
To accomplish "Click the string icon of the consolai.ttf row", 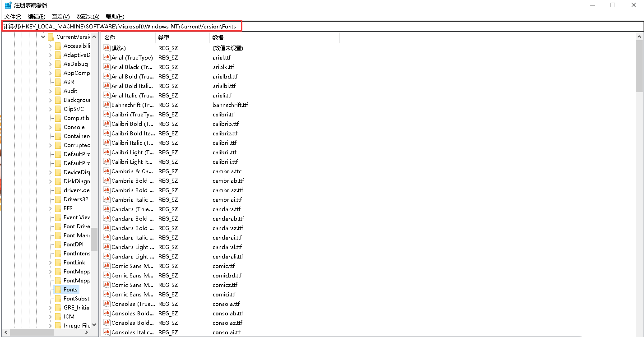I will 107,332.
